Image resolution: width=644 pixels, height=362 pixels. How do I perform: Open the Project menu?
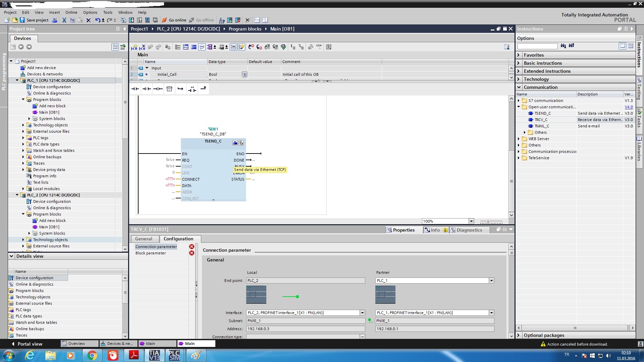pos(10,12)
